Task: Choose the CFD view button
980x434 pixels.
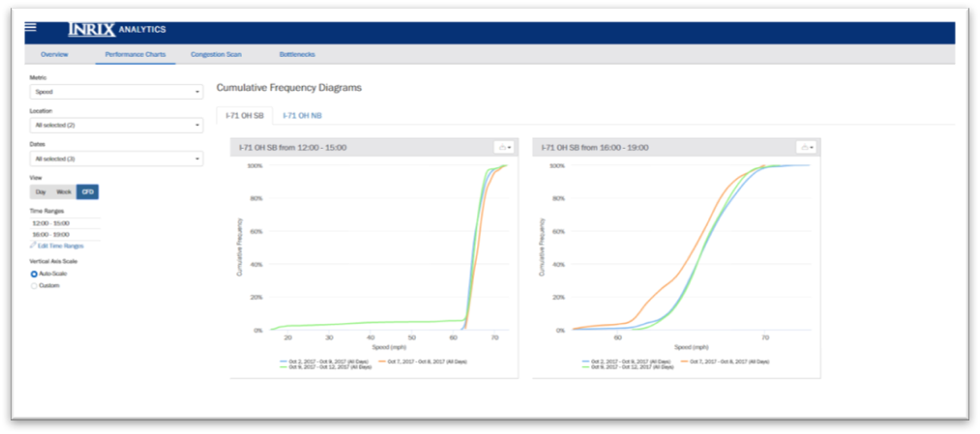Action: point(87,191)
